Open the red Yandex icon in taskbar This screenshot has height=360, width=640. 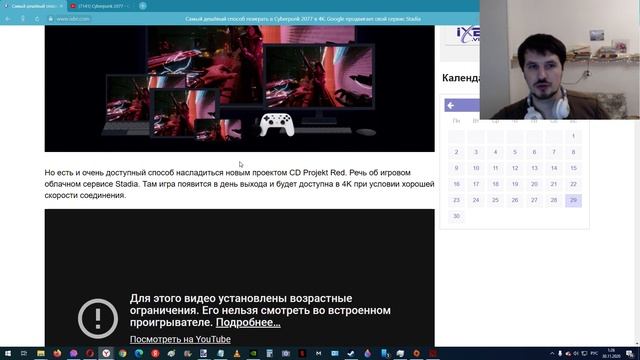coord(155,353)
